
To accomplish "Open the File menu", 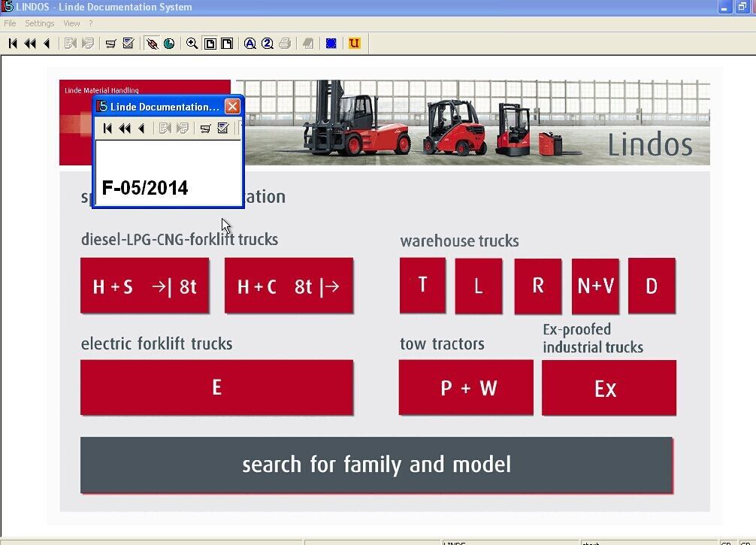I will coord(10,23).
